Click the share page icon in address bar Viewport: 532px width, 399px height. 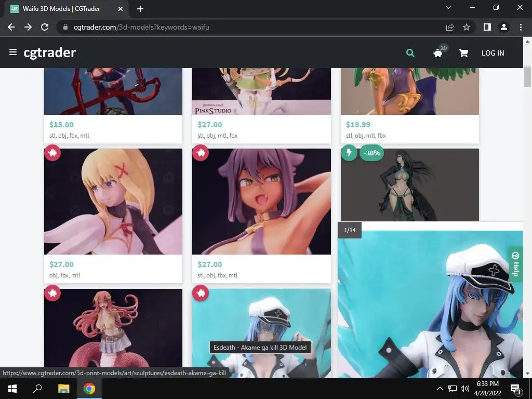[450, 27]
